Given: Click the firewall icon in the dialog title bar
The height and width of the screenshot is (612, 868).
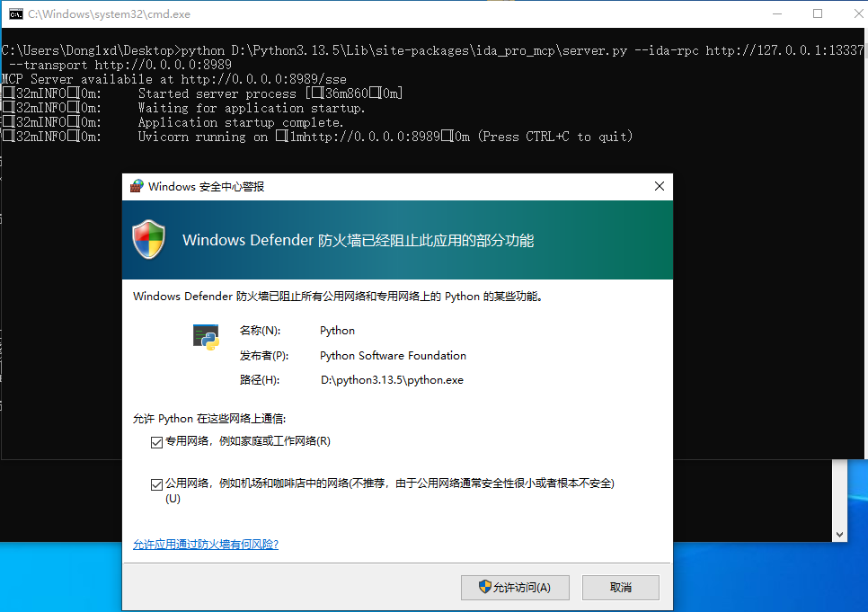Looking at the screenshot, I should point(137,186).
